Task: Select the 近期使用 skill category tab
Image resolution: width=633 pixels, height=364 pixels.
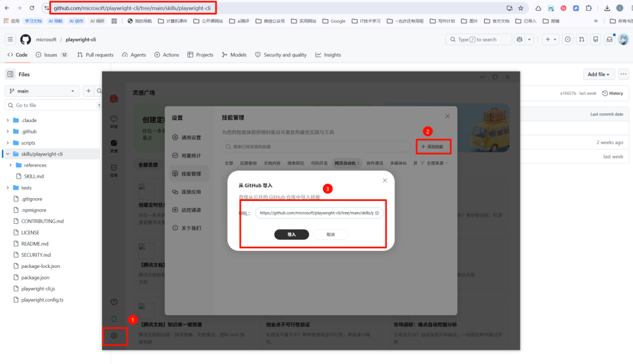Action: click(249, 163)
